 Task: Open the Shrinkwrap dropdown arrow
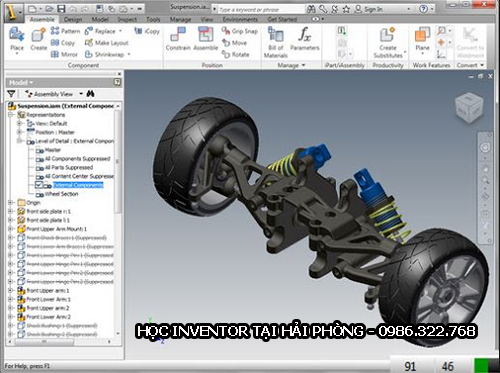click(x=129, y=54)
